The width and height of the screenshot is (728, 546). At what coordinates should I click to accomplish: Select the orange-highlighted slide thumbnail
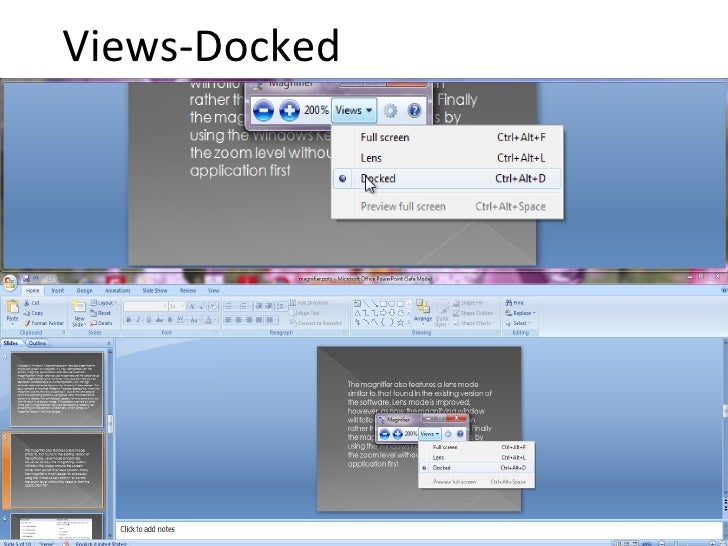57,470
